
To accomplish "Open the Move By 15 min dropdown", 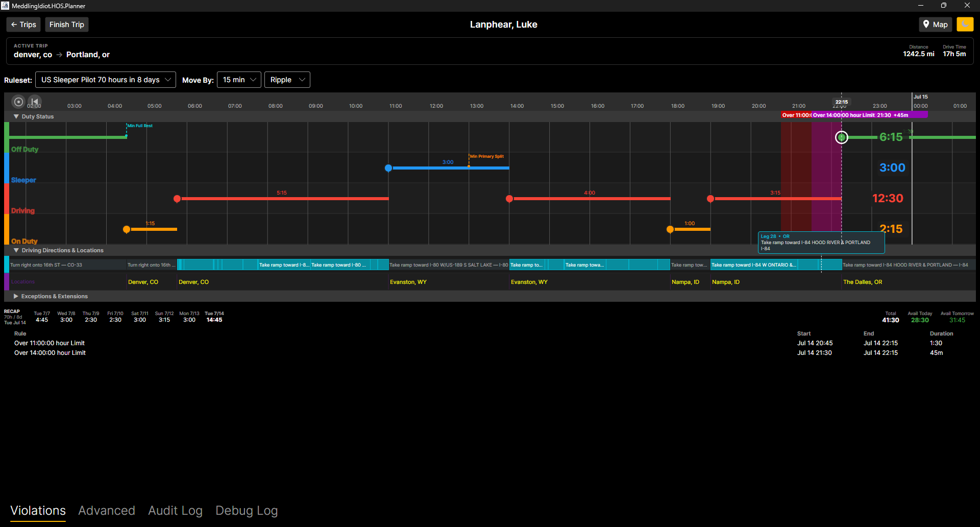I will pos(239,80).
